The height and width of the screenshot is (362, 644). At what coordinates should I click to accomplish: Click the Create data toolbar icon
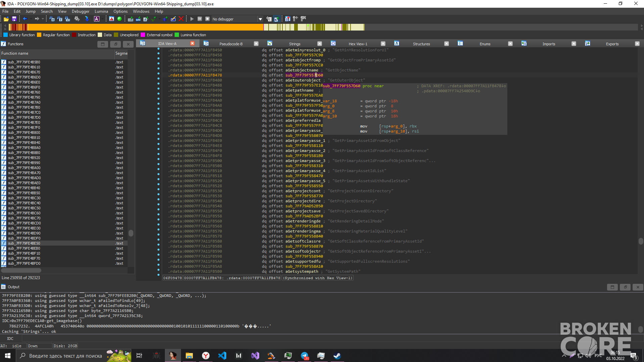coord(138,19)
